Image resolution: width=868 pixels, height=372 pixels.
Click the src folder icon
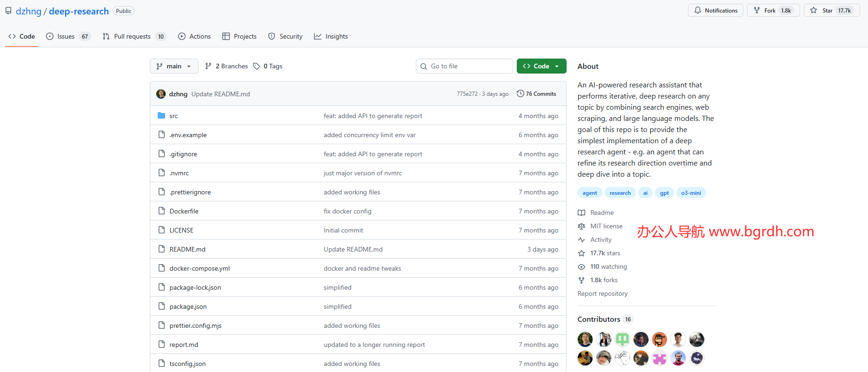pyautogui.click(x=161, y=116)
